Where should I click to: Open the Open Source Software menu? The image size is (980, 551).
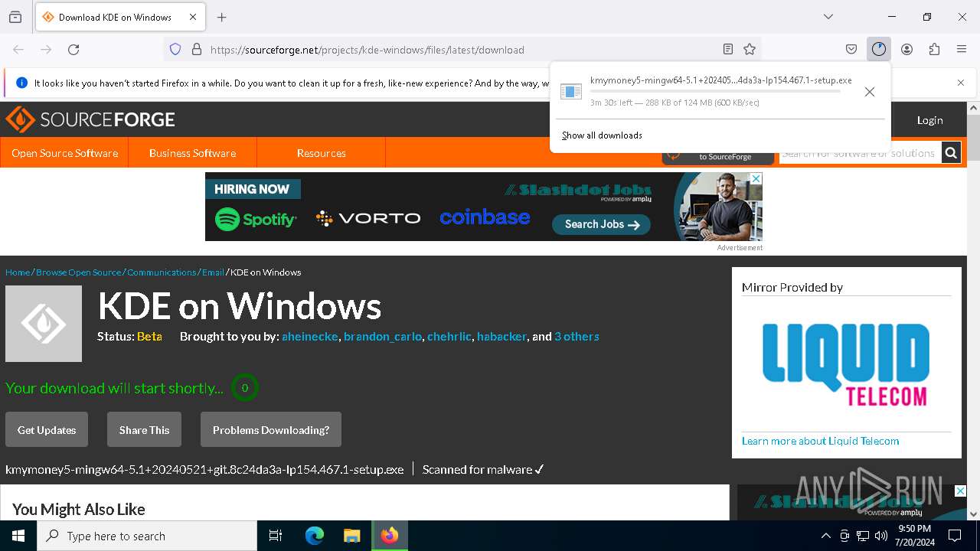[x=64, y=153]
